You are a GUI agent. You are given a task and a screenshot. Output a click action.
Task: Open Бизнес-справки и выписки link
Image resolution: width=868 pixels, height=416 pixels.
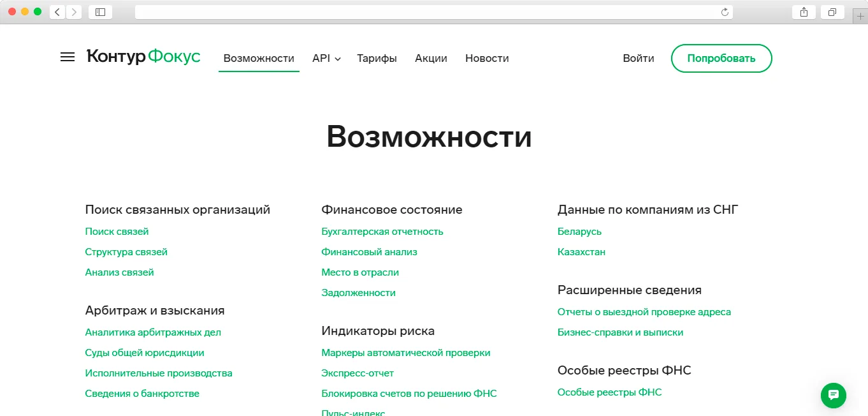click(620, 332)
